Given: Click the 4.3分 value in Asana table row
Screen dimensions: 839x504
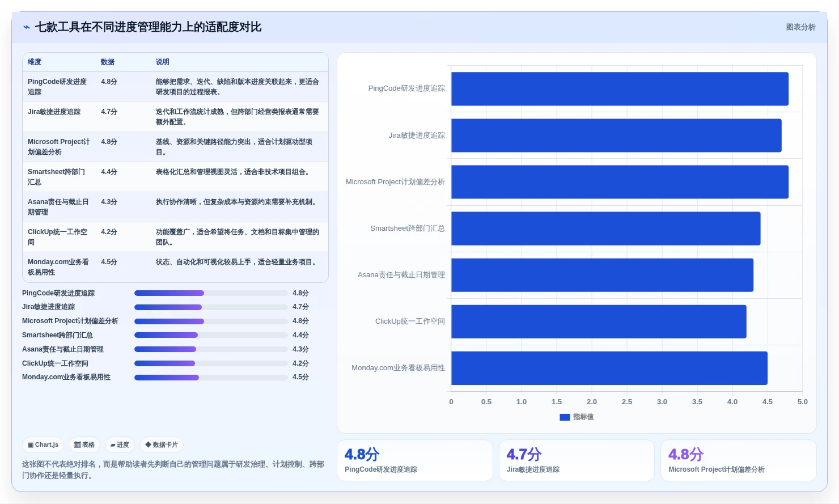Looking at the screenshot, I should click(x=109, y=202).
